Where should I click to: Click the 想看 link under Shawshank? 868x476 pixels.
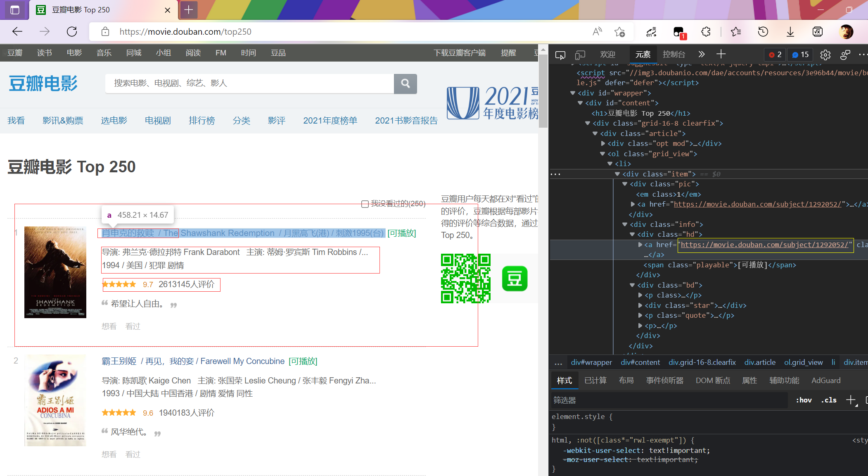point(109,326)
